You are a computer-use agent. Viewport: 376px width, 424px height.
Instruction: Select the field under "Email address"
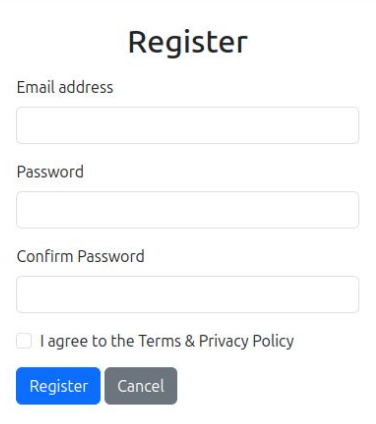[188, 125]
